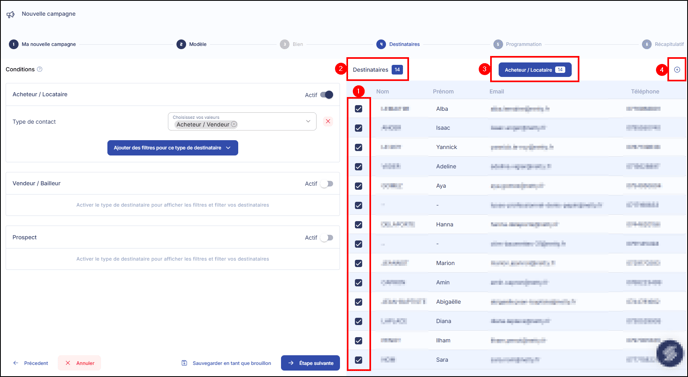
Task: Click the Nom column header
Action: (x=383, y=92)
